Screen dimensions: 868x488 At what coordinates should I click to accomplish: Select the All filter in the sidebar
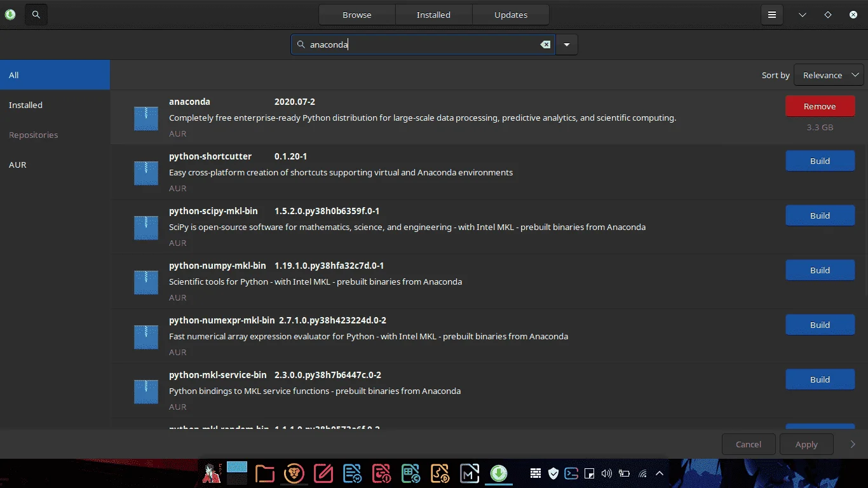coord(55,75)
